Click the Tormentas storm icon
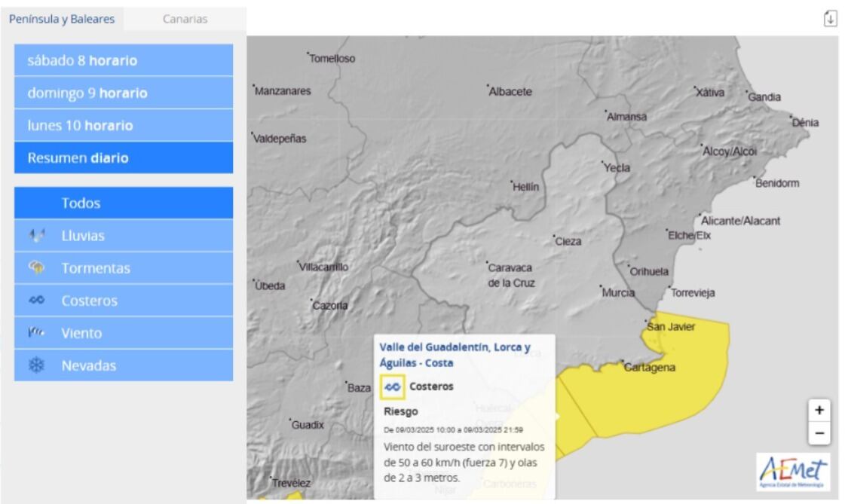The image size is (845, 504). (x=36, y=267)
